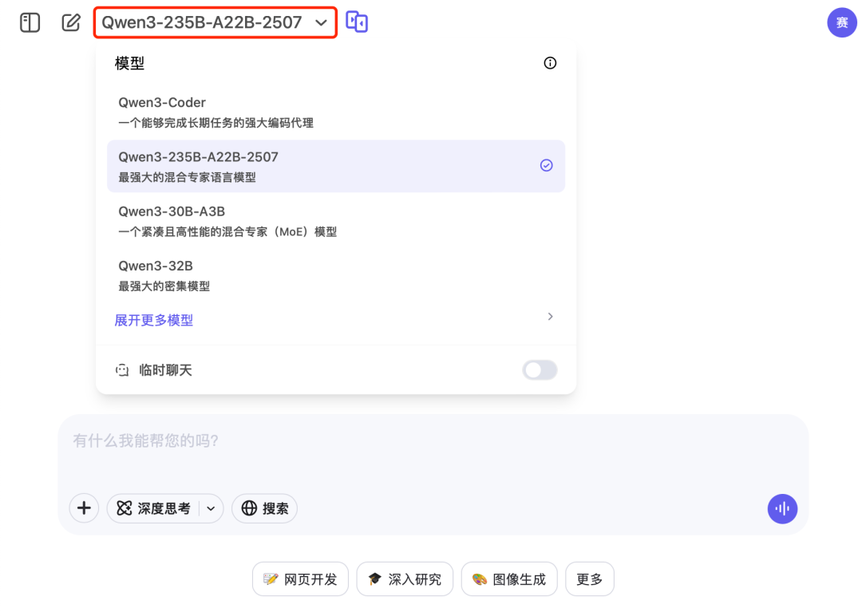Click the description 最强大的密集模型
The image size is (862, 616).
click(164, 286)
